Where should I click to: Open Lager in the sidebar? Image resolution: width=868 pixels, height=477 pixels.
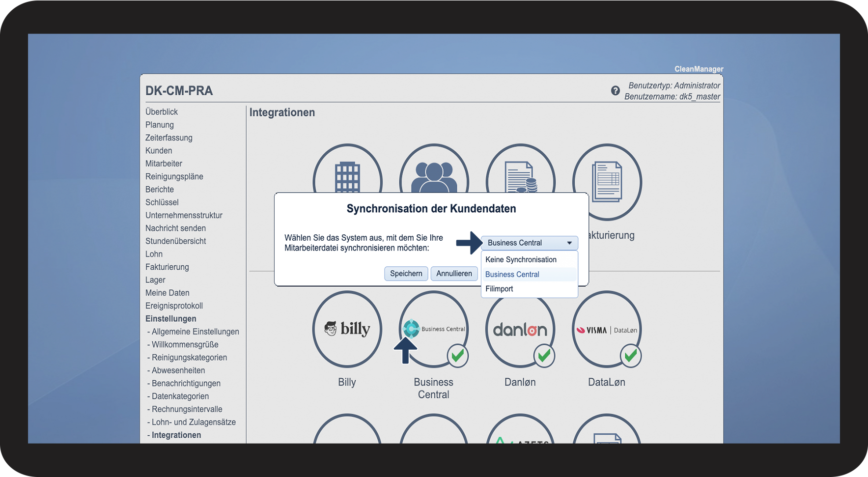tap(155, 280)
